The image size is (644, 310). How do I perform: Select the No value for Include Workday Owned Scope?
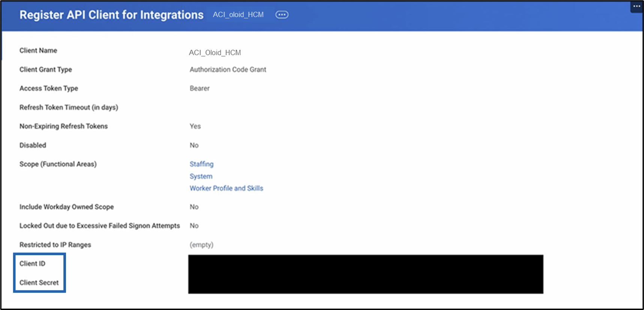194,207
